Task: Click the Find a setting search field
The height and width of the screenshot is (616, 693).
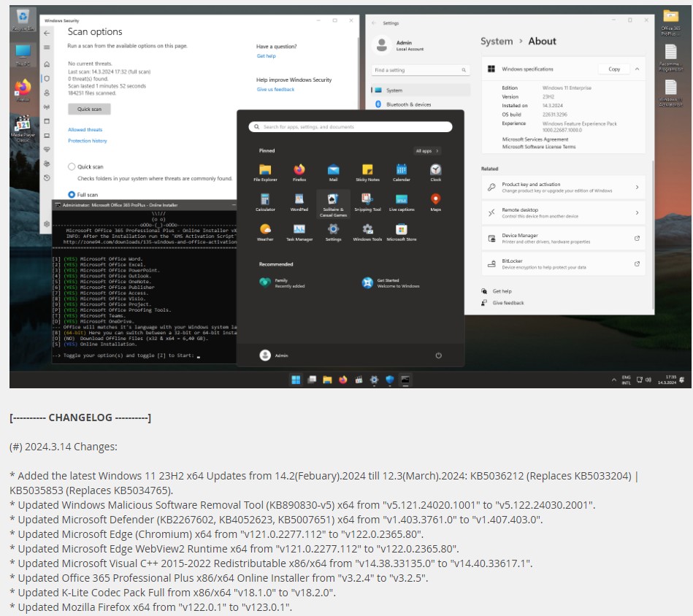Action: click(421, 70)
